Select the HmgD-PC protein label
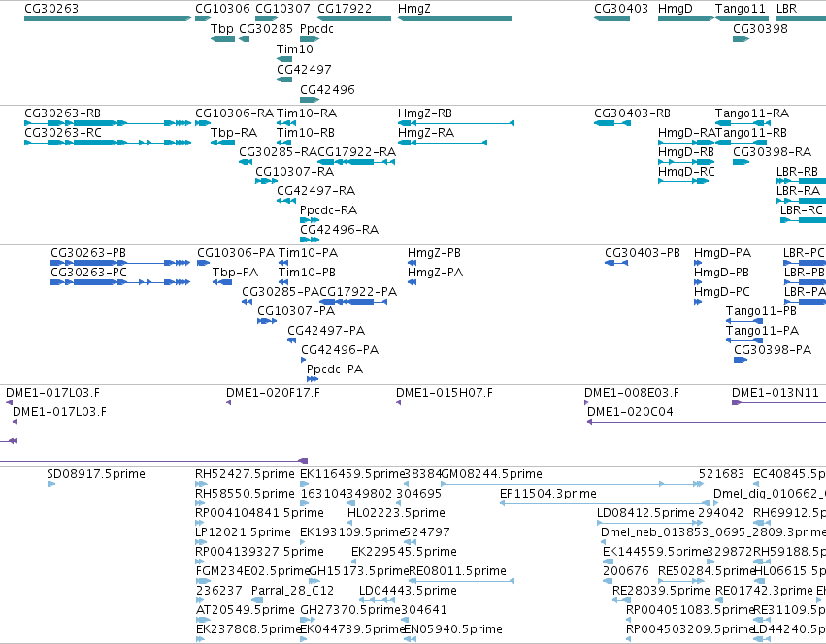 pyautogui.click(x=722, y=292)
